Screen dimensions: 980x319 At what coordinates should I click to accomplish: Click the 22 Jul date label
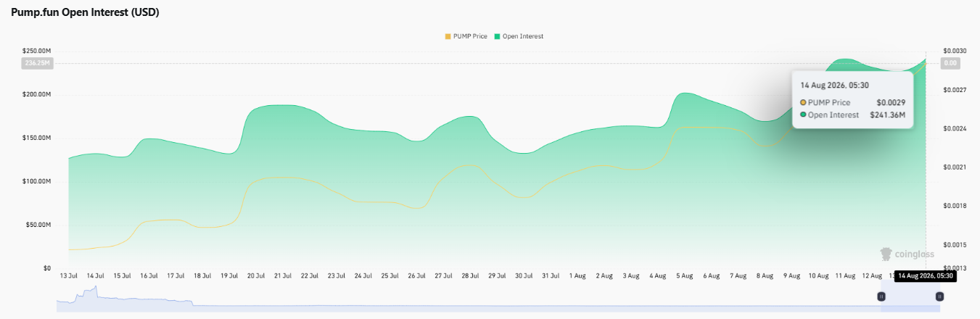(x=310, y=276)
